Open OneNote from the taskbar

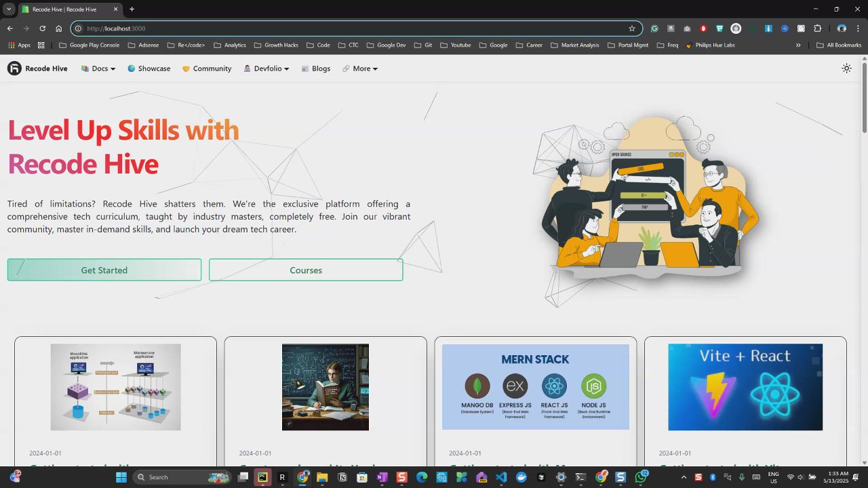(382, 477)
